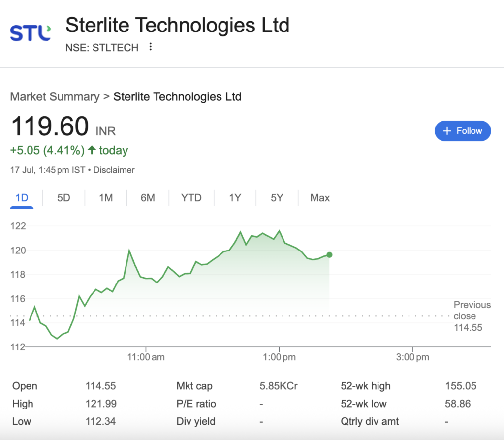Viewport: 504px width, 440px height.
Task: Switch to the 5D chart range
Action: click(x=63, y=198)
